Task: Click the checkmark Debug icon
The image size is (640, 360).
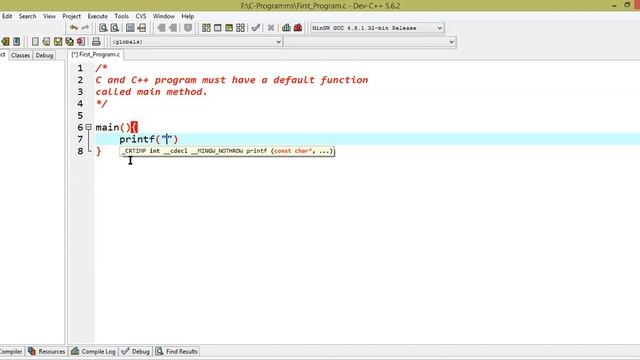Action: tap(256, 28)
